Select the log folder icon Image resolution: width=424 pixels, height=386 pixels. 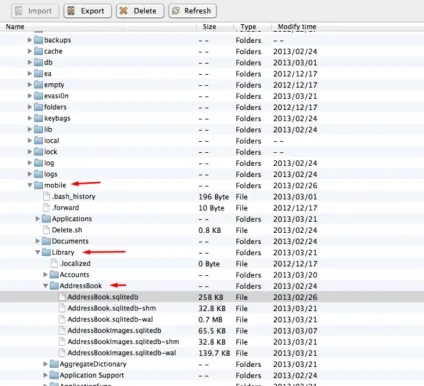[x=38, y=163]
